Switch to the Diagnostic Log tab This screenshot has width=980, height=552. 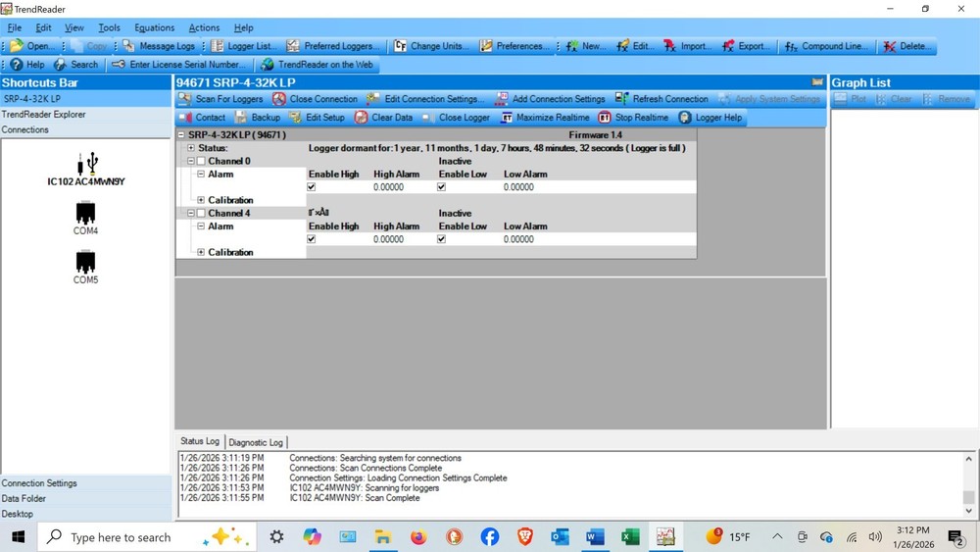coord(256,442)
